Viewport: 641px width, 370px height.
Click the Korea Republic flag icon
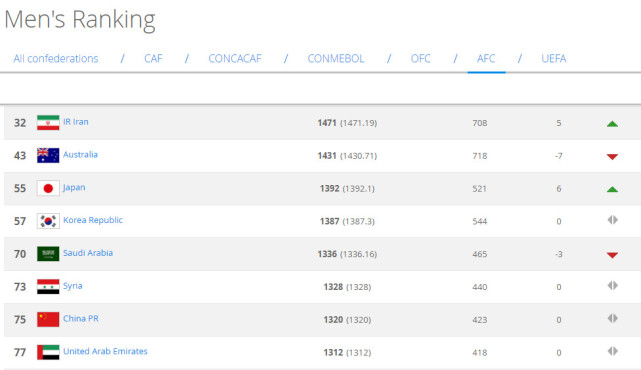click(x=48, y=221)
